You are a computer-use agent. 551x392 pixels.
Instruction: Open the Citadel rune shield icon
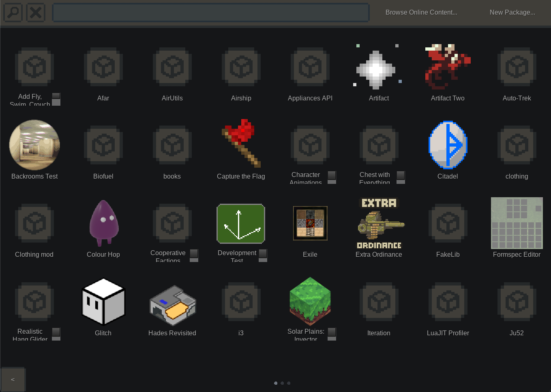448,145
